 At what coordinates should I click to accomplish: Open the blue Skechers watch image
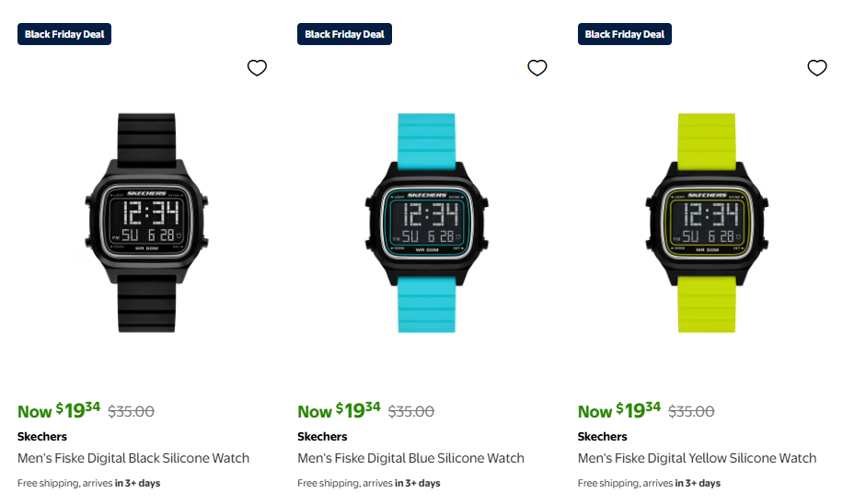click(x=426, y=223)
